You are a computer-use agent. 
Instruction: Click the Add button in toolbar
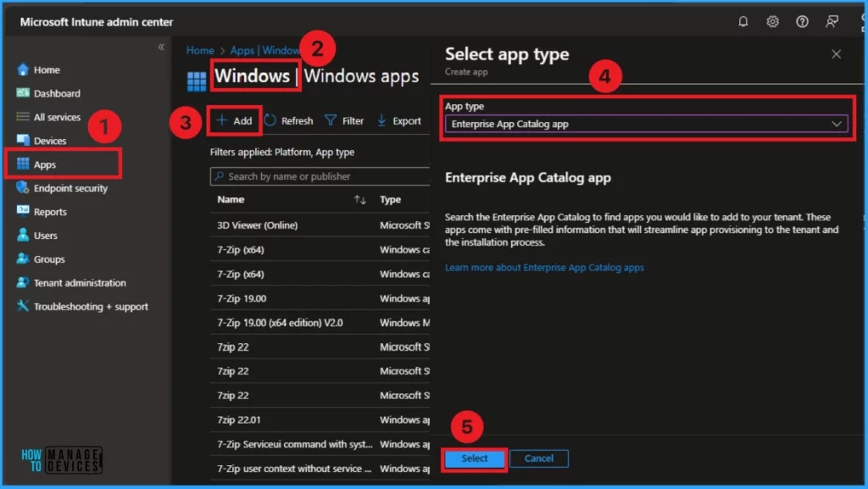tap(234, 120)
